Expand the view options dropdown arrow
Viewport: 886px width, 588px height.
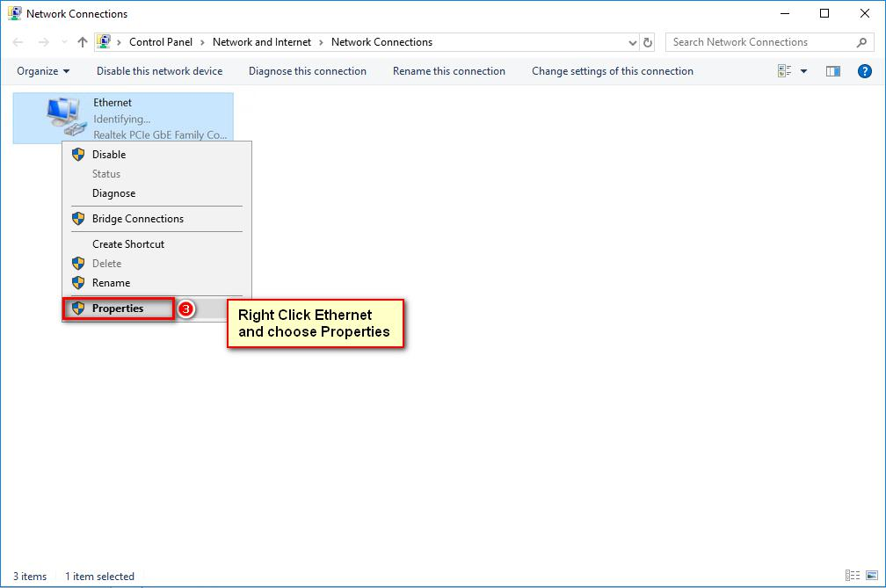803,71
